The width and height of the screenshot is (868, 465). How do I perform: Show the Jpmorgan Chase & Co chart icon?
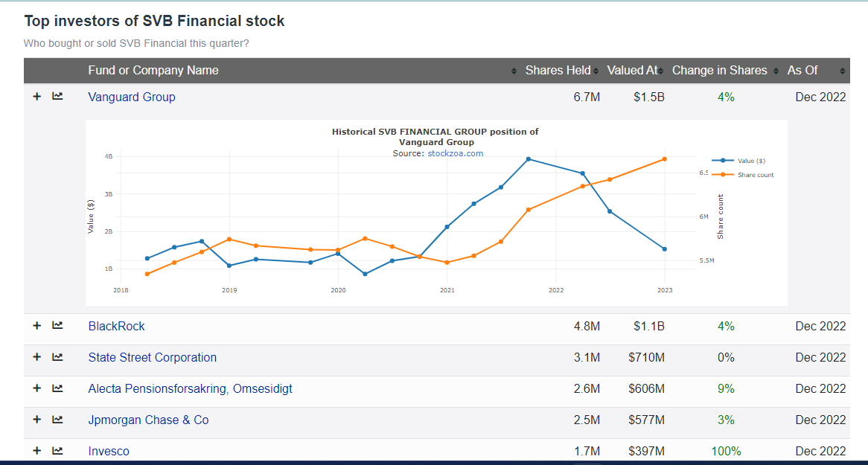(57, 420)
